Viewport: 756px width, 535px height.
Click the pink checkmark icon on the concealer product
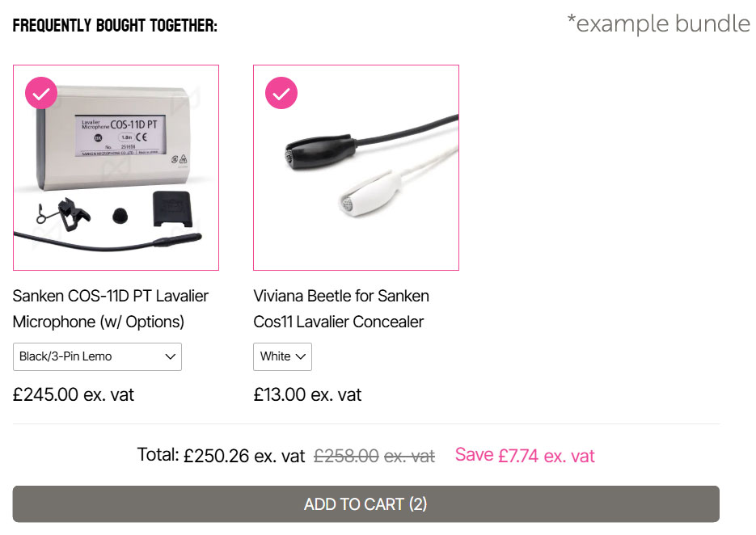281,93
